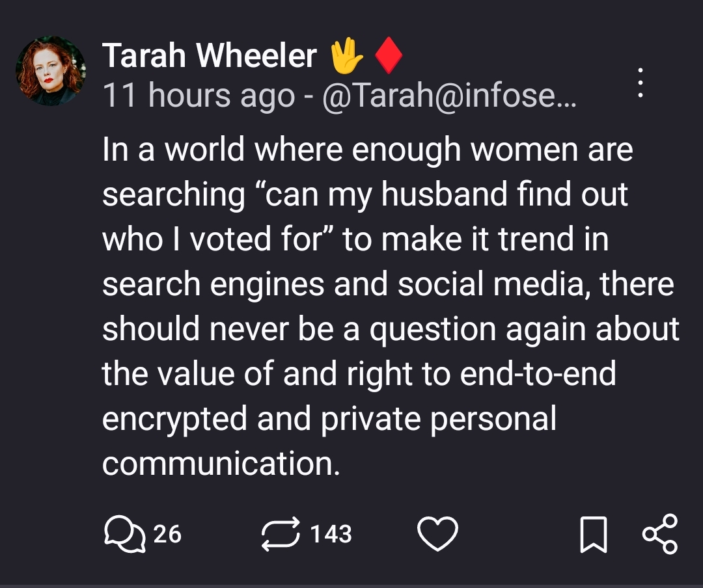Click the boost count 143
The image size is (703, 588).
pyautogui.click(x=331, y=535)
